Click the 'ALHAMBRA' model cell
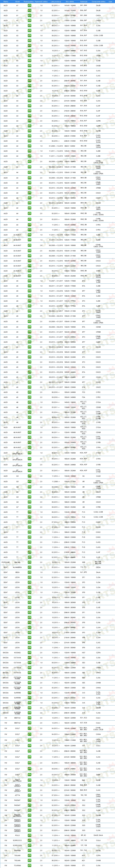115x868 pixels. pos(17,567)
